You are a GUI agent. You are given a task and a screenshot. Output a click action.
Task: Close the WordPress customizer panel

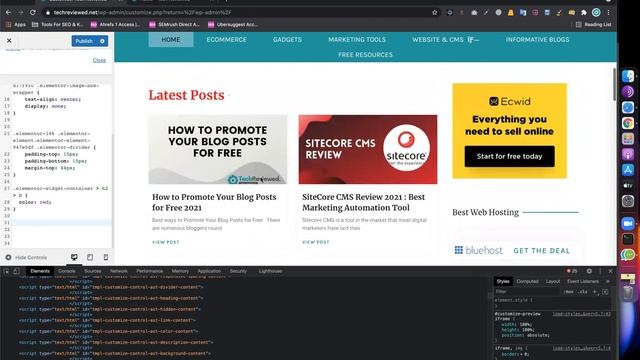[x=9, y=40]
